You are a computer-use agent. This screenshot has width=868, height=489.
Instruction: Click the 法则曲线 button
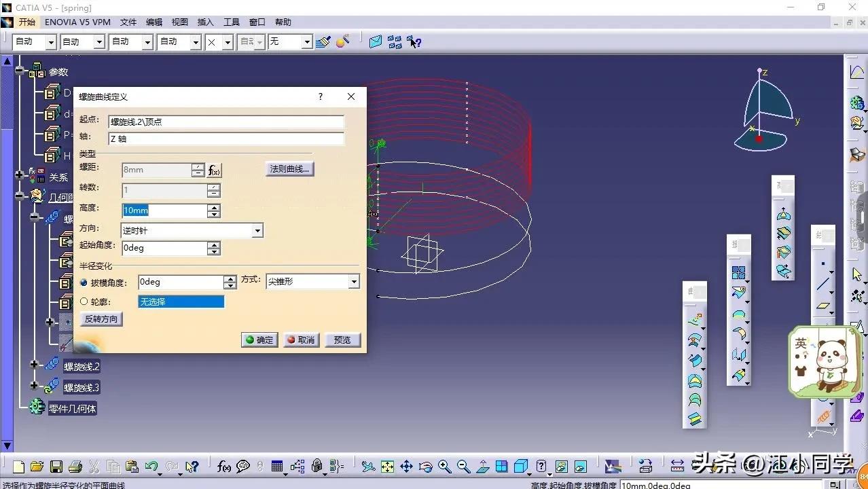[x=290, y=169]
